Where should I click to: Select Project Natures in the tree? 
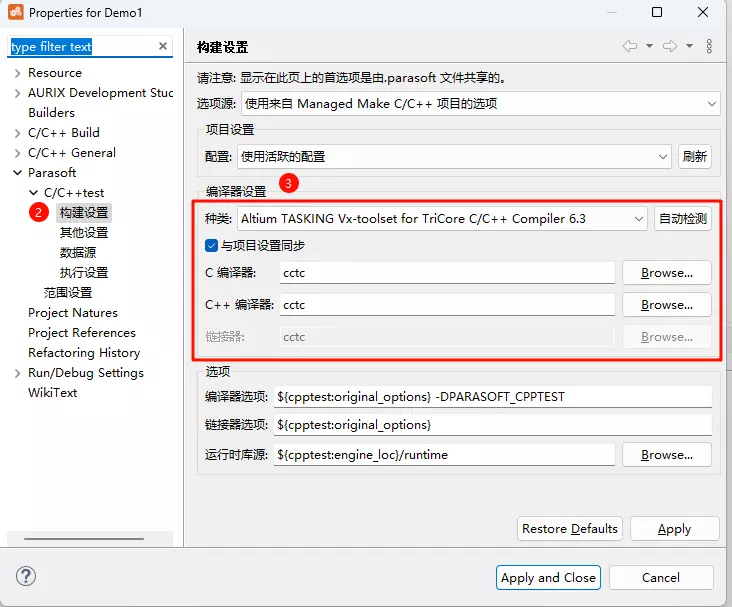coord(73,312)
